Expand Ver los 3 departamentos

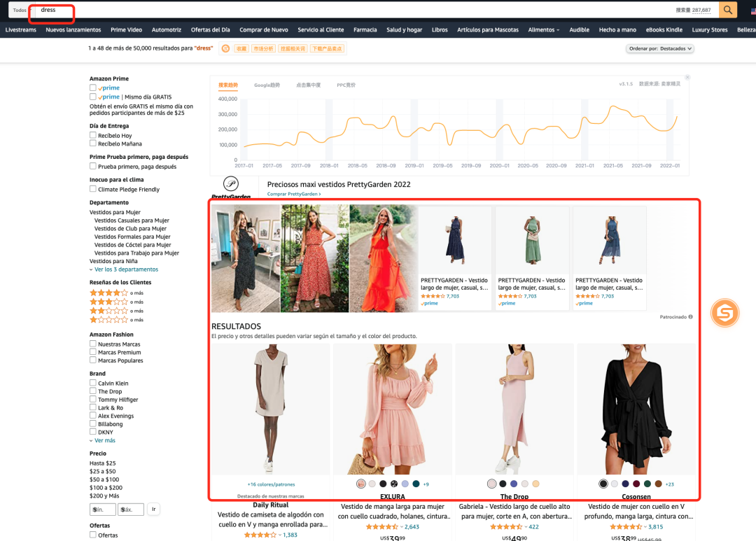(125, 269)
